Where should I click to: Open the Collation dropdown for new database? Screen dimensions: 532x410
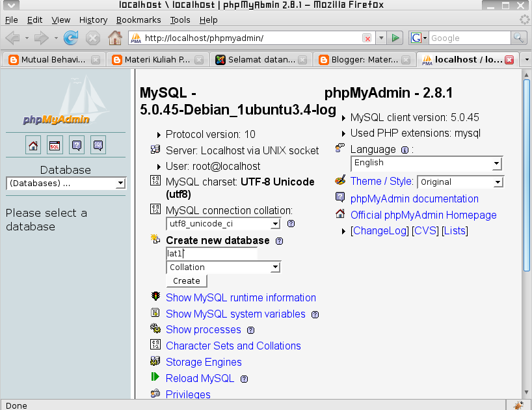click(223, 267)
